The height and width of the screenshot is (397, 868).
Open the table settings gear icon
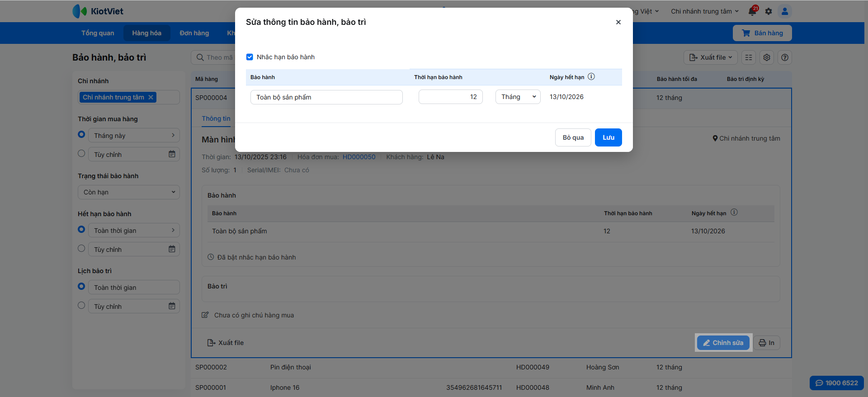(x=767, y=57)
